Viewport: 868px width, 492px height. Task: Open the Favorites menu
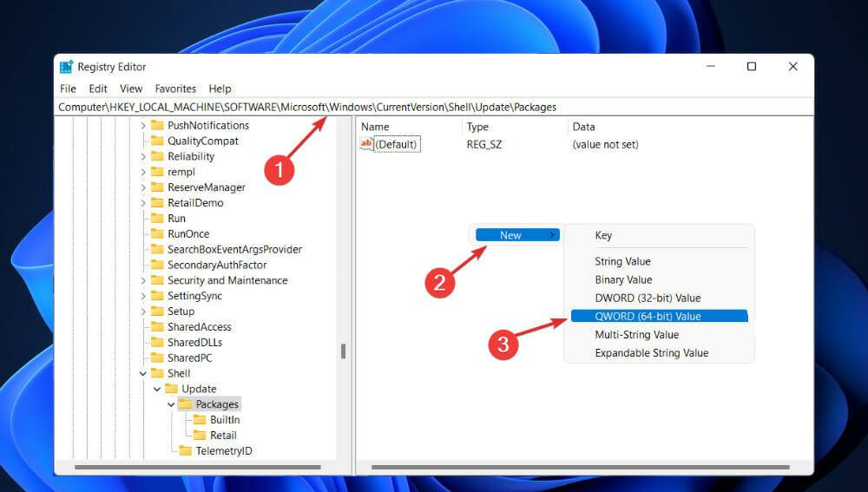tap(175, 89)
